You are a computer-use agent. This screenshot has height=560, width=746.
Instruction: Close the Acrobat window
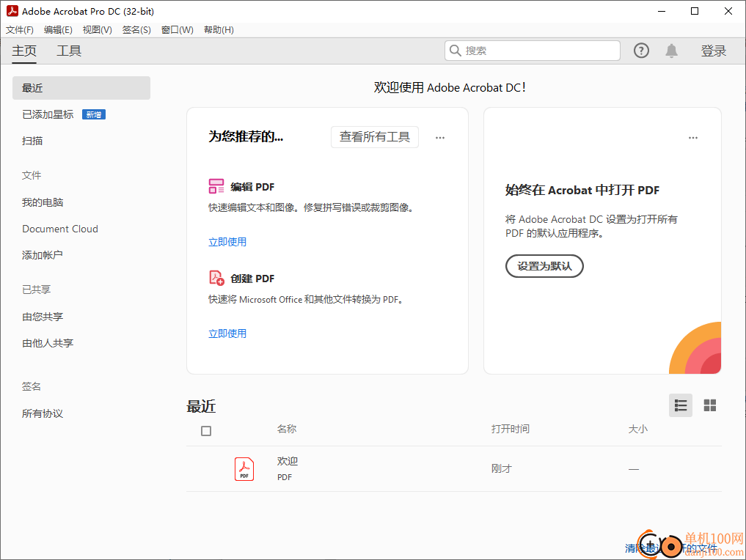728,11
